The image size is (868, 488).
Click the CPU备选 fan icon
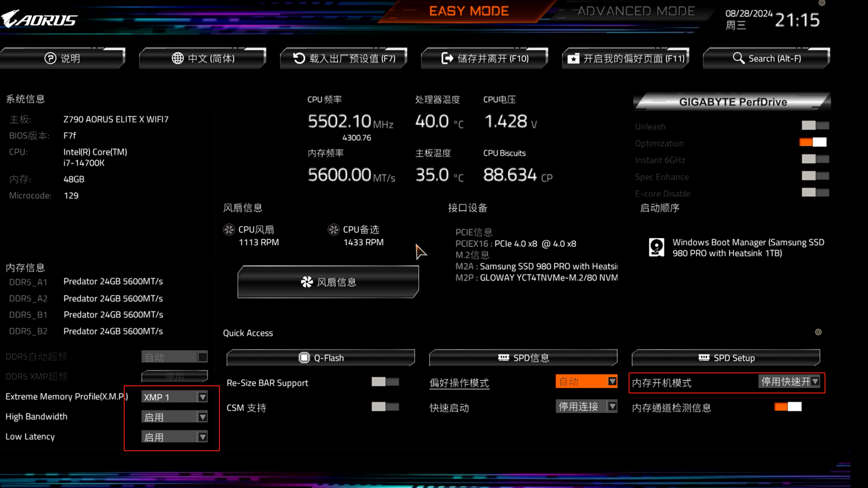click(x=334, y=230)
